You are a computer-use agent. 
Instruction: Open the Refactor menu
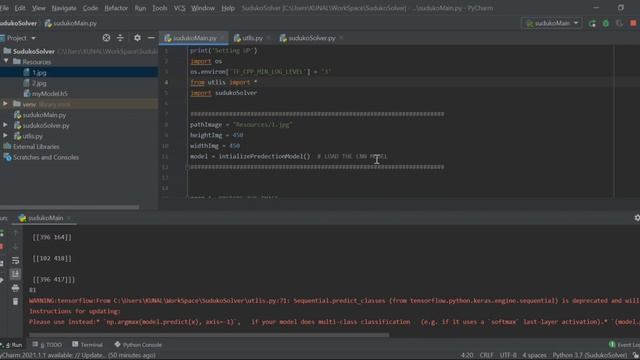tap(116, 8)
